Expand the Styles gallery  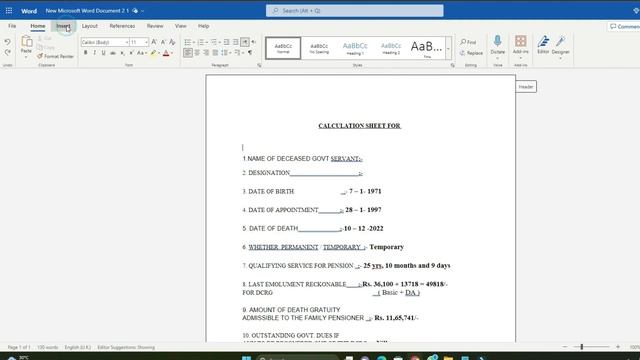(448, 49)
